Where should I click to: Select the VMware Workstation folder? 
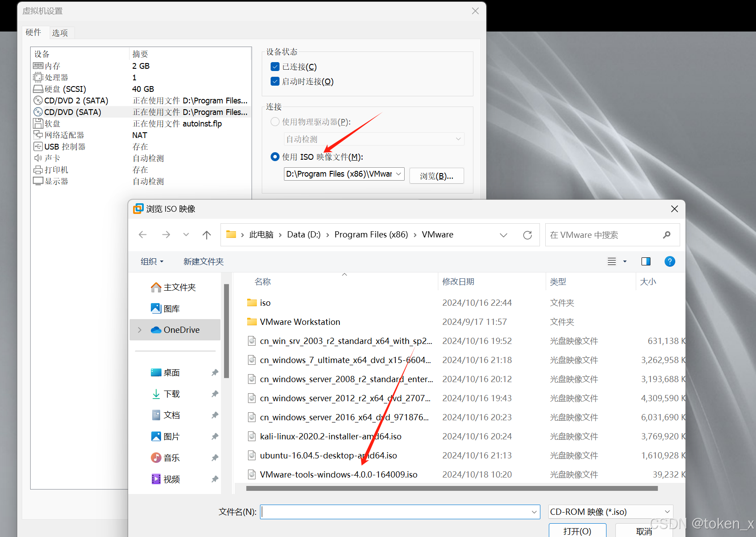[x=294, y=322]
